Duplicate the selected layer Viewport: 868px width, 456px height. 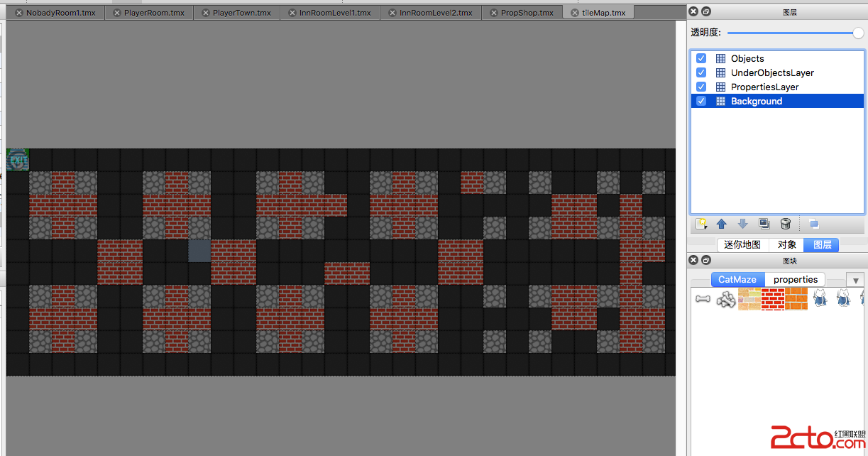(x=764, y=224)
